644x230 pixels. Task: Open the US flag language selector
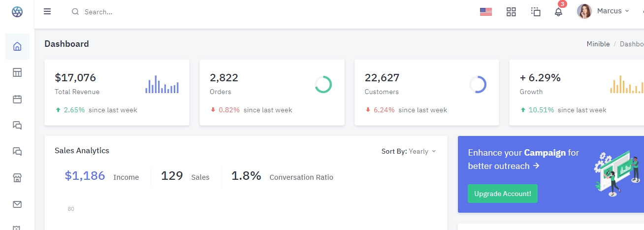(486, 12)
